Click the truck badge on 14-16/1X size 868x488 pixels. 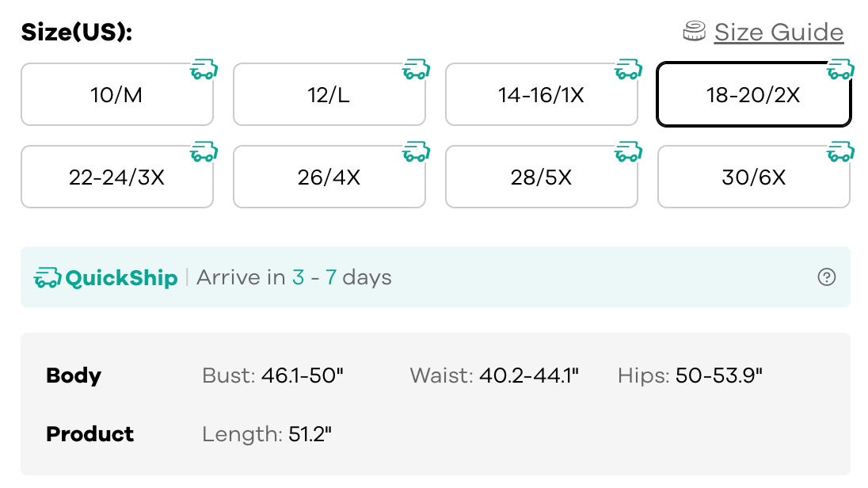[x=628, y=70]
